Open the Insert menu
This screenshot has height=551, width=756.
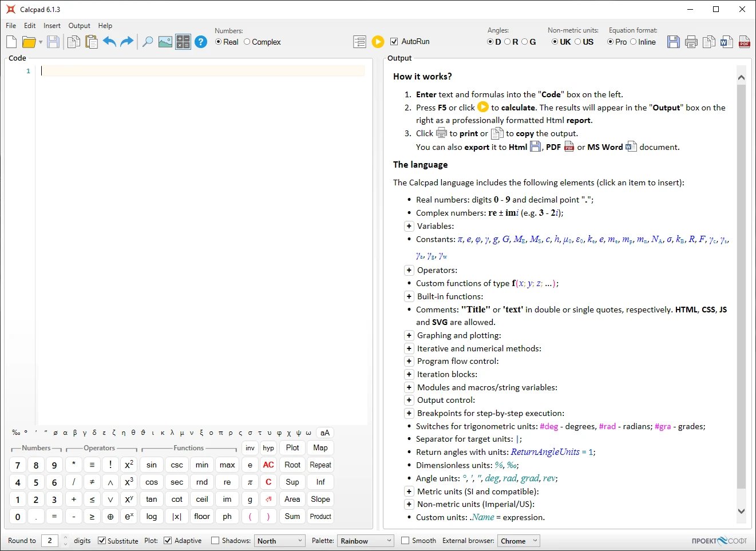[52, 26]
